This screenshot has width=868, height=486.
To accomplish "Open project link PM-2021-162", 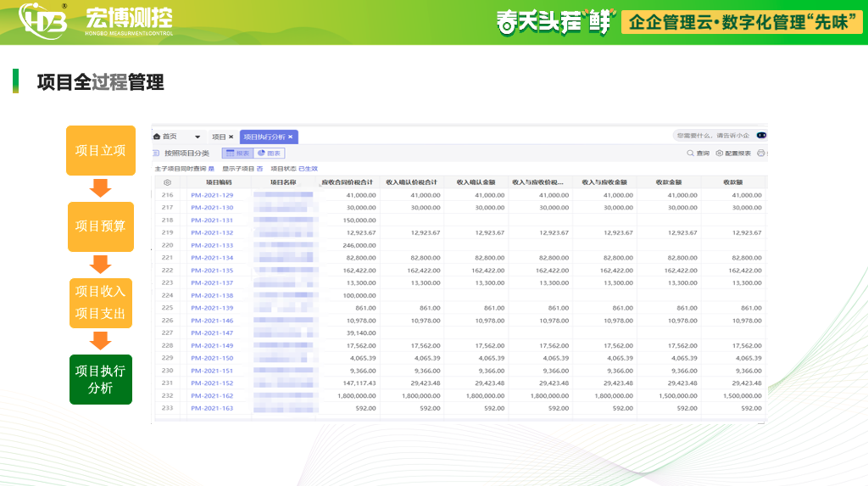I will tap(212, 396).
